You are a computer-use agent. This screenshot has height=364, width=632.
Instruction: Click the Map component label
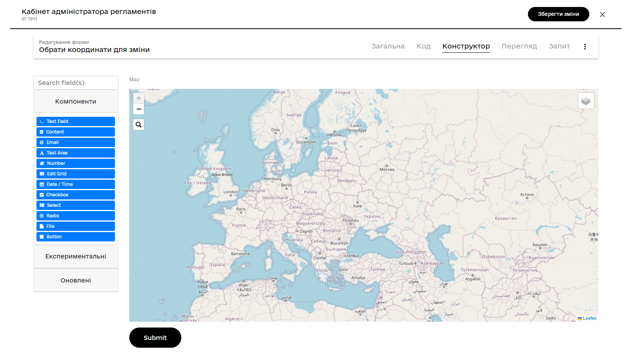pyautogui.click(x=134, y=80)
